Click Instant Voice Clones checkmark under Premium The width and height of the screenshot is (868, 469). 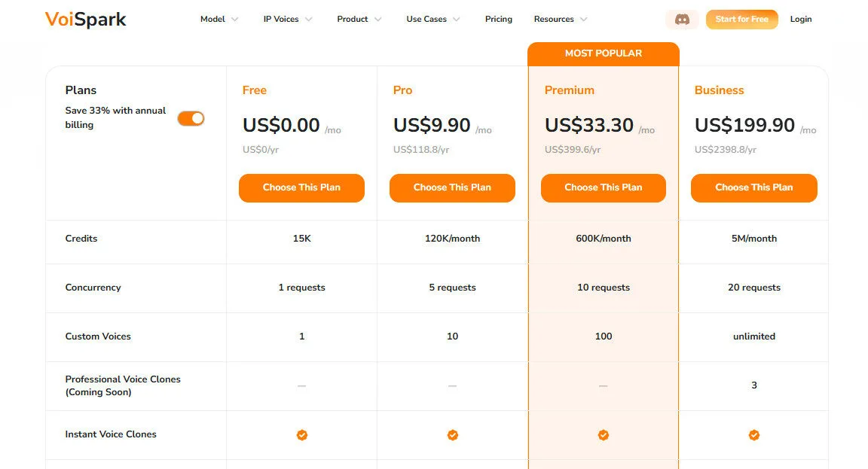pos(604,435)
